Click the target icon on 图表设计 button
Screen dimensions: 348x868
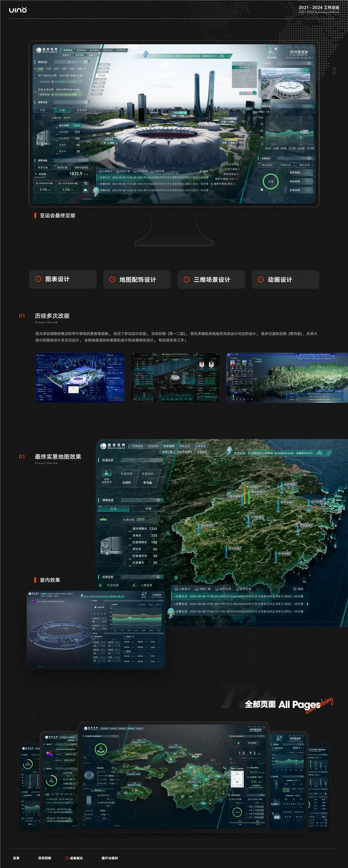(x=38, y=279)
